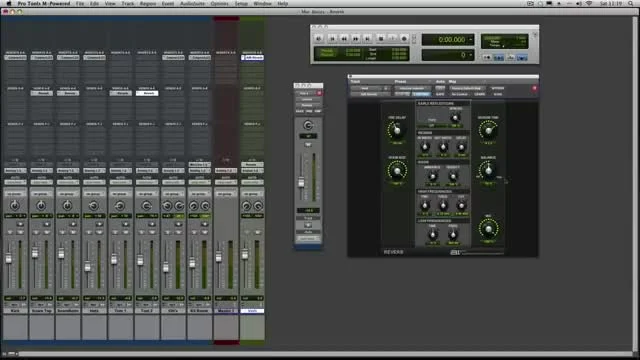Click the Play transport button
The height and width of the screenshot is (360, 640).
pyautogui.click(x=392, y=38)
